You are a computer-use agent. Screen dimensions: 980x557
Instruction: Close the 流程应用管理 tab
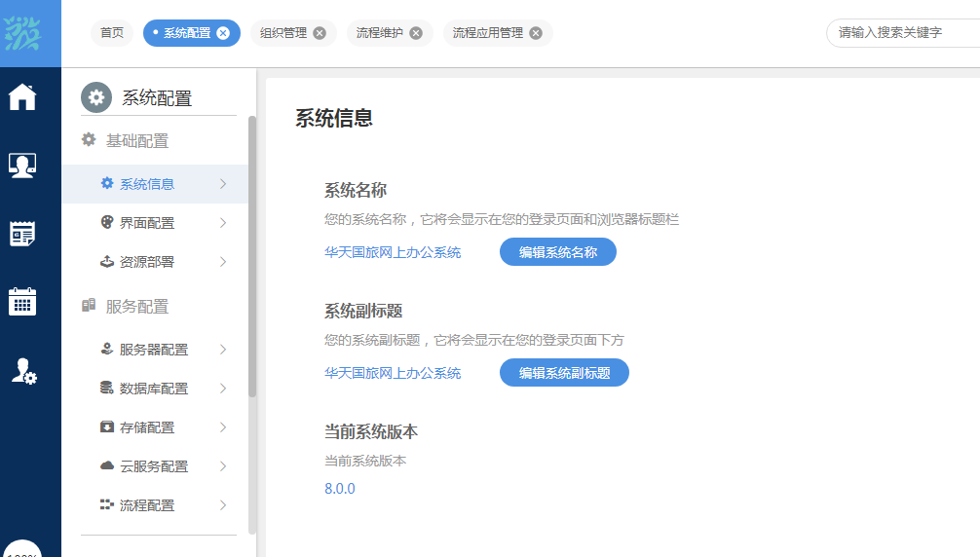click(x=536, y=33)
